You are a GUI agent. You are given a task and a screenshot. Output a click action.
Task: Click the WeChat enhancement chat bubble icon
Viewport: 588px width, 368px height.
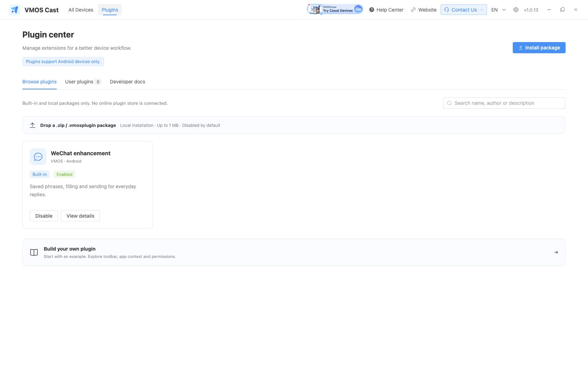(x=38, y=157)
